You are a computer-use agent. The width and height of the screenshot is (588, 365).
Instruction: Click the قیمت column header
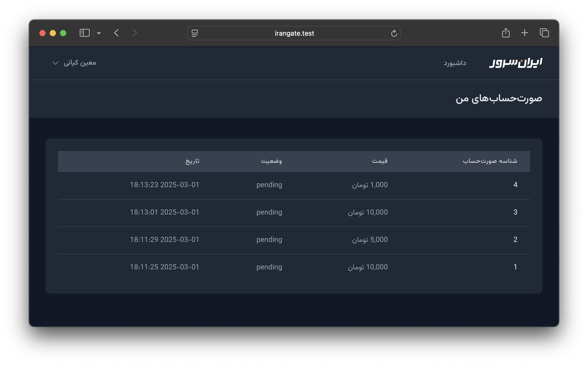[x=379, y=161]
